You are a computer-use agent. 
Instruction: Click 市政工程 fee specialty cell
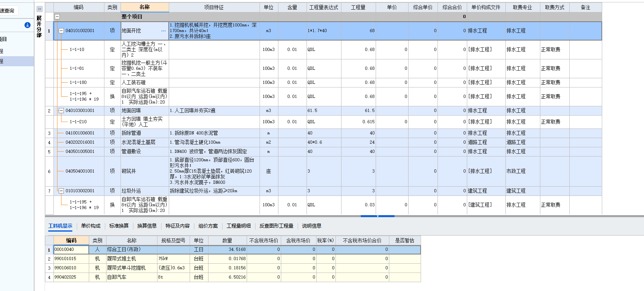pos(523,171)
